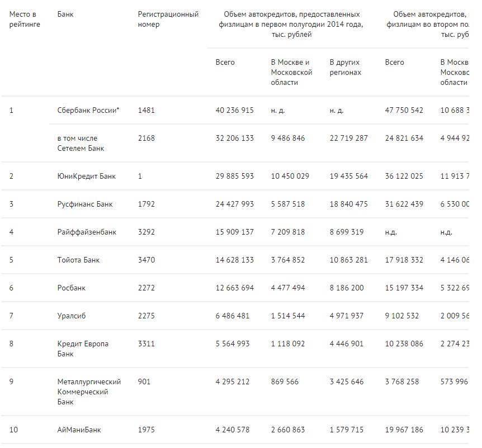Click the value 8 699 319

click(347, 232)
